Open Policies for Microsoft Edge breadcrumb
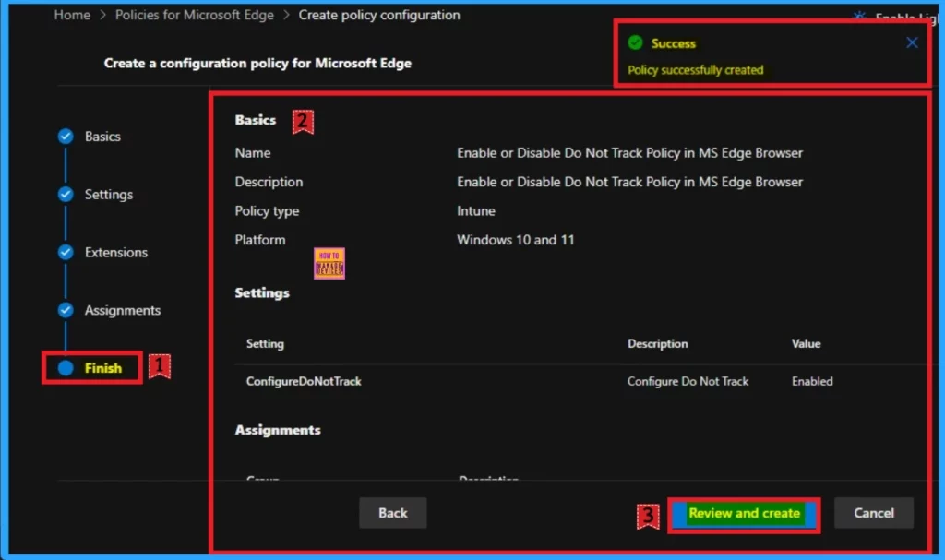The height and width of the screenshot is (560, 945). coord(194,15)
